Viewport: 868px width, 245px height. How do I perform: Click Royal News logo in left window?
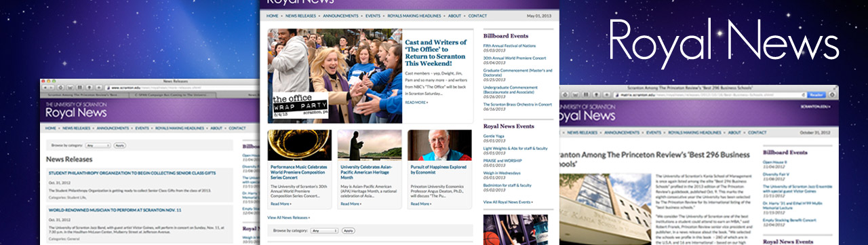[76, 111]
